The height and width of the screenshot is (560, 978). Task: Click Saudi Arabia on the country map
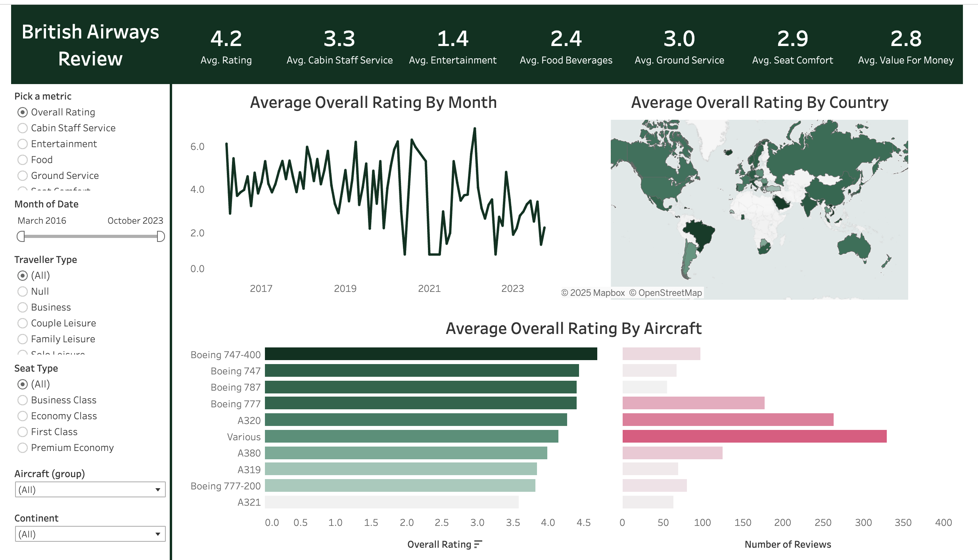tap(781, 203)
